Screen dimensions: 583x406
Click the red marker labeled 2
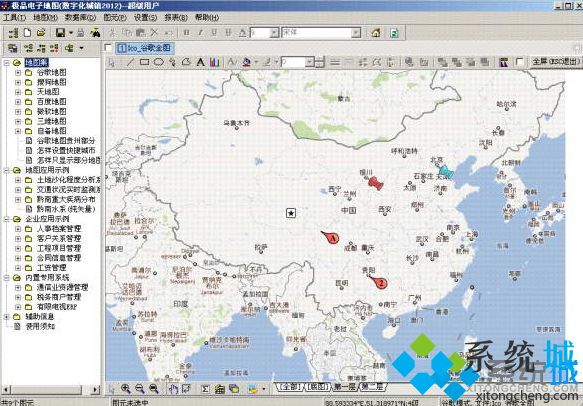tap(379, 282)
